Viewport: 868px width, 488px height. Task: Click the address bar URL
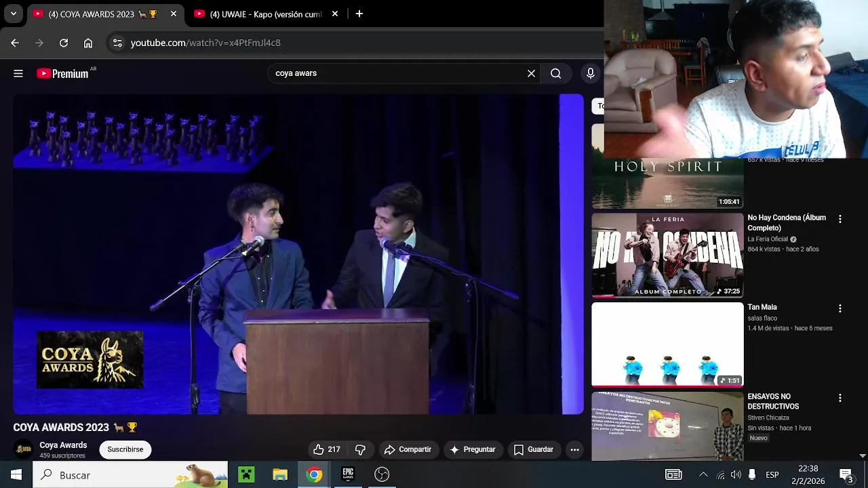point(205,43)
